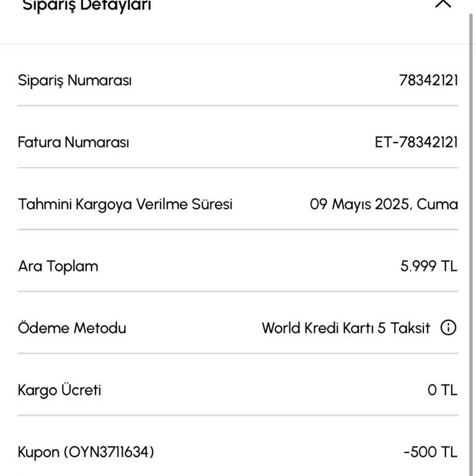The height and width of the screenshot is (476, 476).
Task: Click the subtotal amount 5.999 TL
Action: [x=429, y=267]
